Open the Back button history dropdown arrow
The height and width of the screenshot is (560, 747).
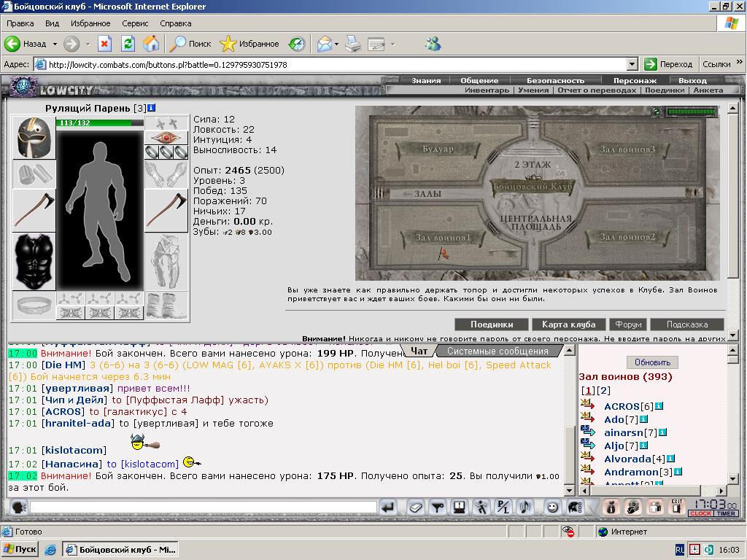point(55,44)
